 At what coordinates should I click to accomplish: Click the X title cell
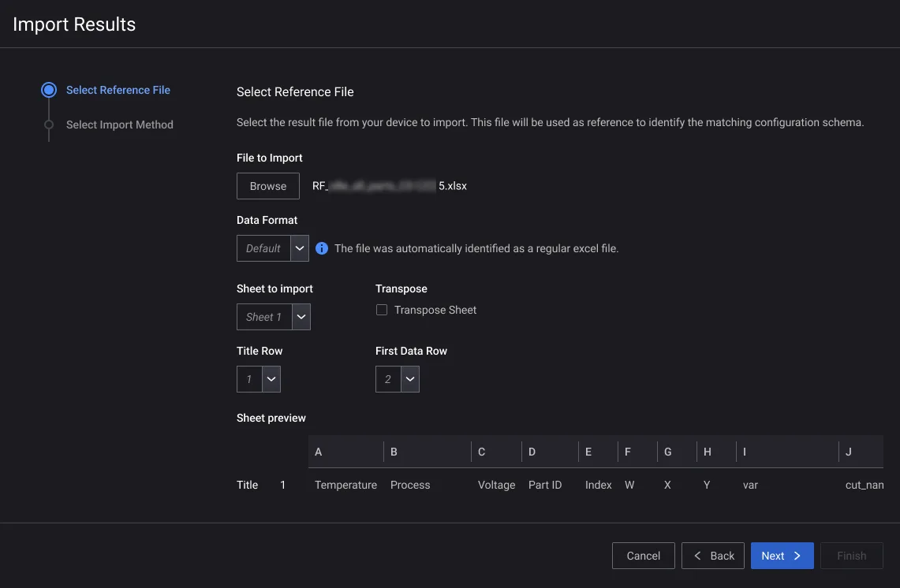coord(667,485)
